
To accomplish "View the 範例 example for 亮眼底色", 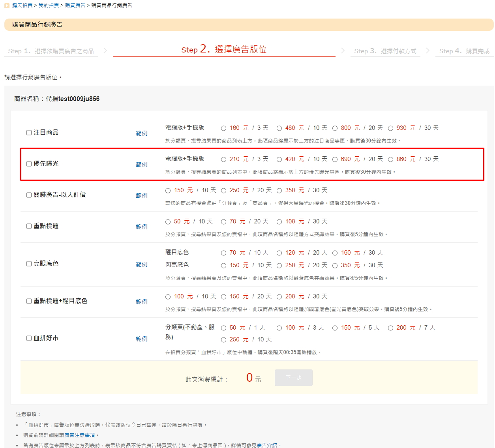I will click(141, 264).
